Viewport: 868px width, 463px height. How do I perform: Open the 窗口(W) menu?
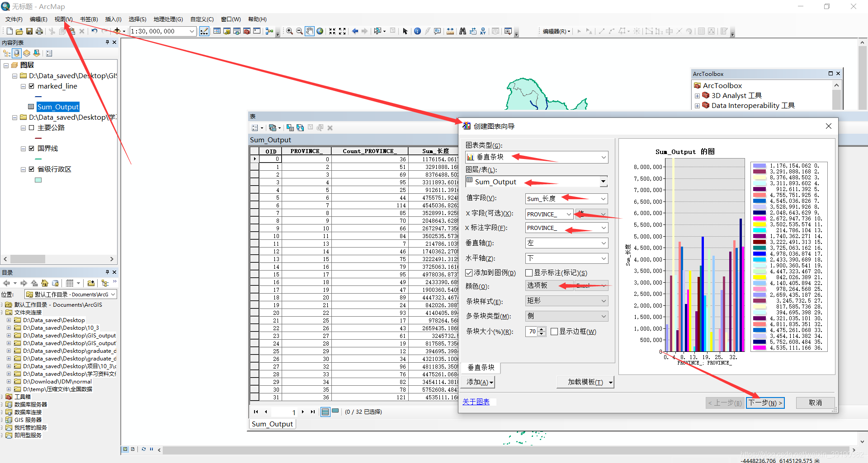coord(231,19)
